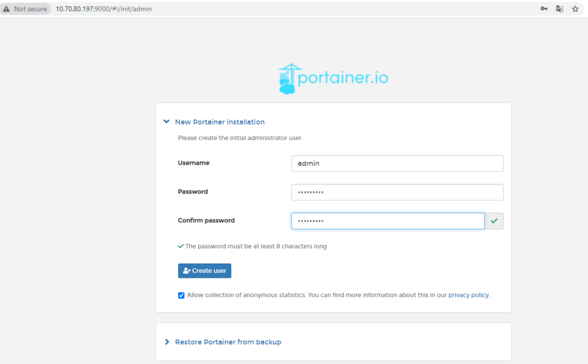Click green check next to password length rule
Viewport: 588px width, 364px height.
click(x=181, y=246)
